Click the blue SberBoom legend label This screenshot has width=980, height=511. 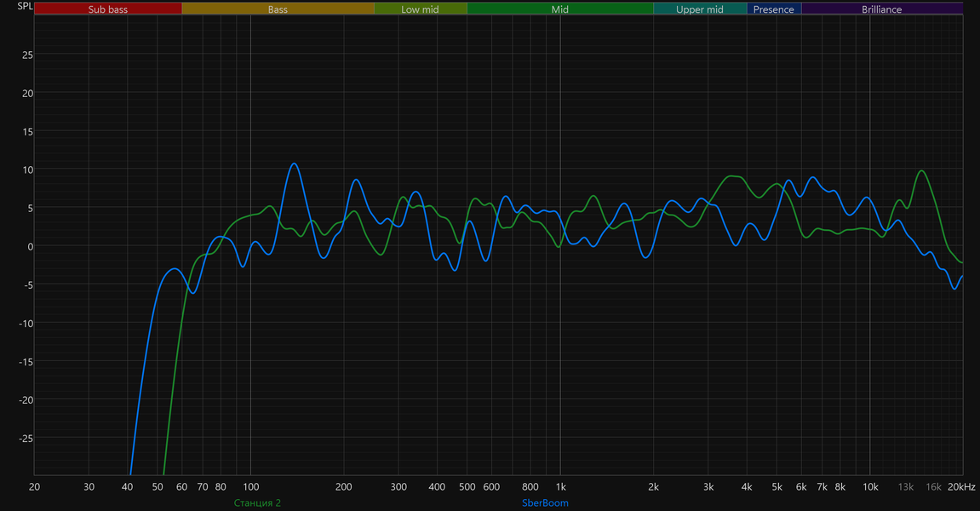[x=545, y=502]
